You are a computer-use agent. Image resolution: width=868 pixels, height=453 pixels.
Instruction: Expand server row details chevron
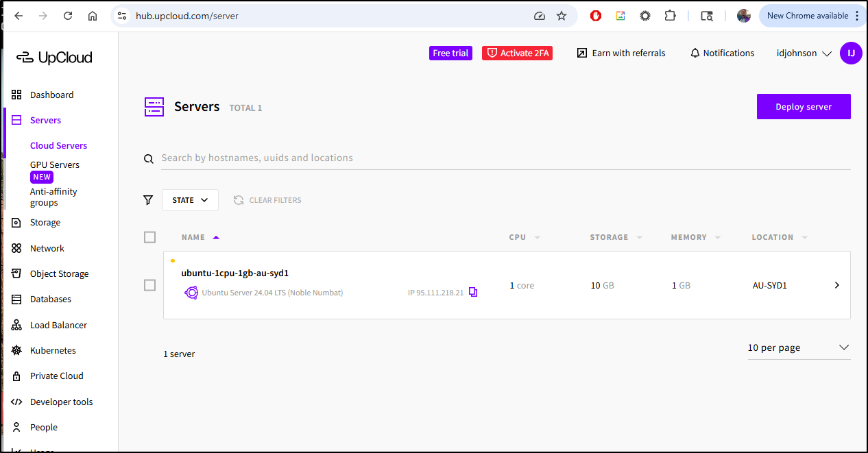[836, 285]
